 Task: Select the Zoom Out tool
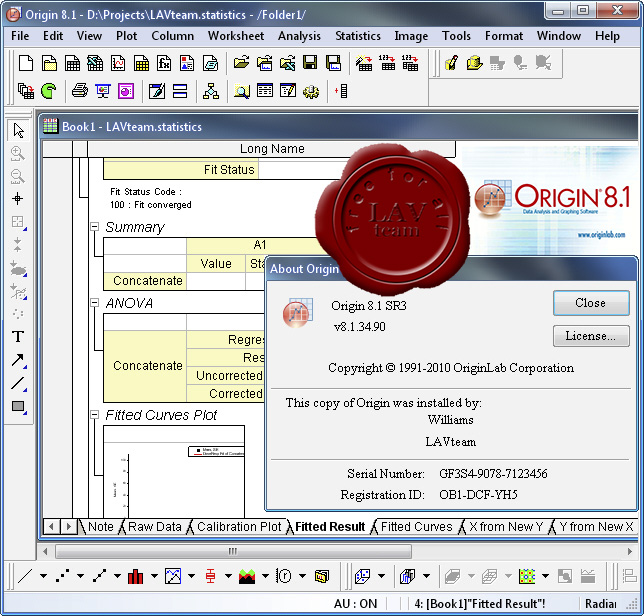18,177
